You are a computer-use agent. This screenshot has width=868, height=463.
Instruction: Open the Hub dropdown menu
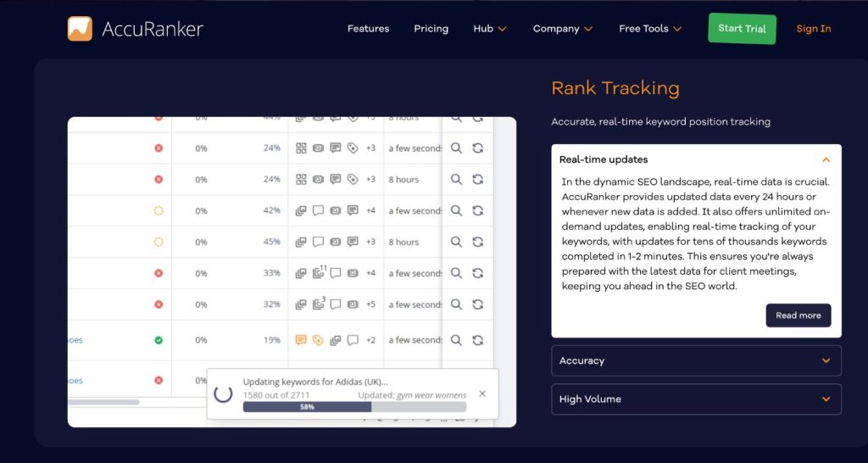[490, 29]
